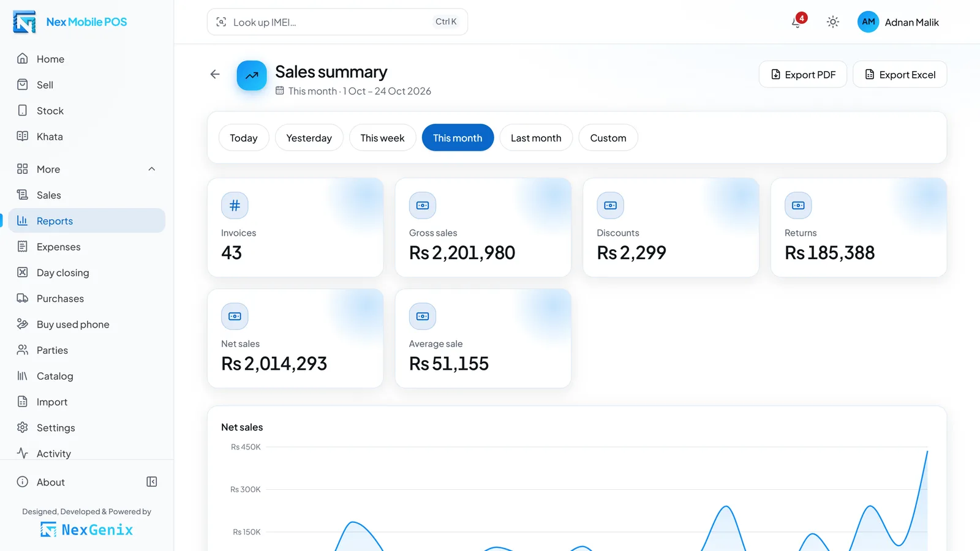The height and width of the screenshot is (551, 980).
Task: Open About in the sidebar
Action: [x=73, y=482]
